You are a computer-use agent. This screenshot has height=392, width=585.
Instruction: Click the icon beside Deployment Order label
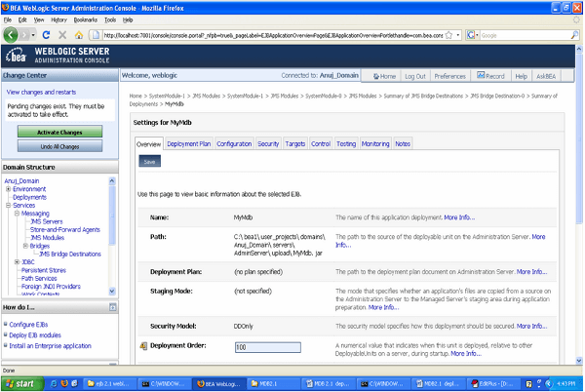click(143, 346)
